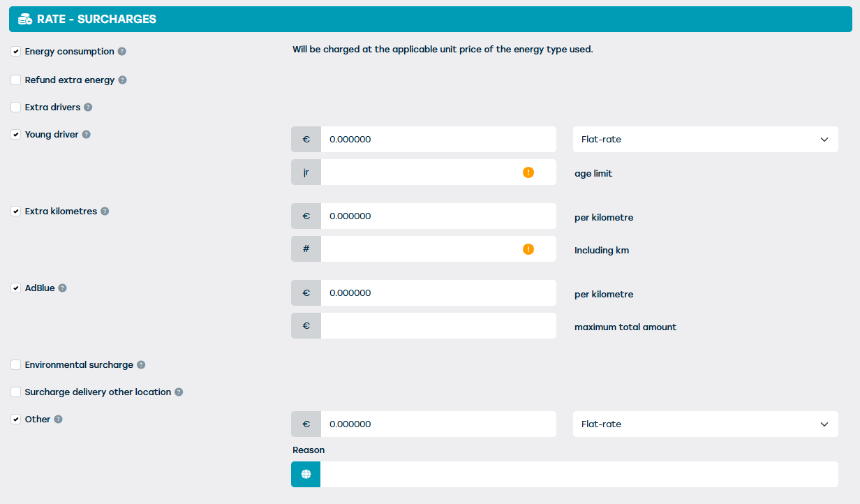Click the AdBlue per kilometre price field
Screen dimensions: 860x504
tap(438, 293)
